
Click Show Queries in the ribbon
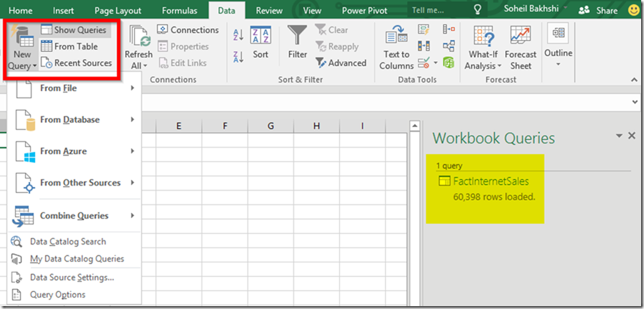[x=75, y=30]
